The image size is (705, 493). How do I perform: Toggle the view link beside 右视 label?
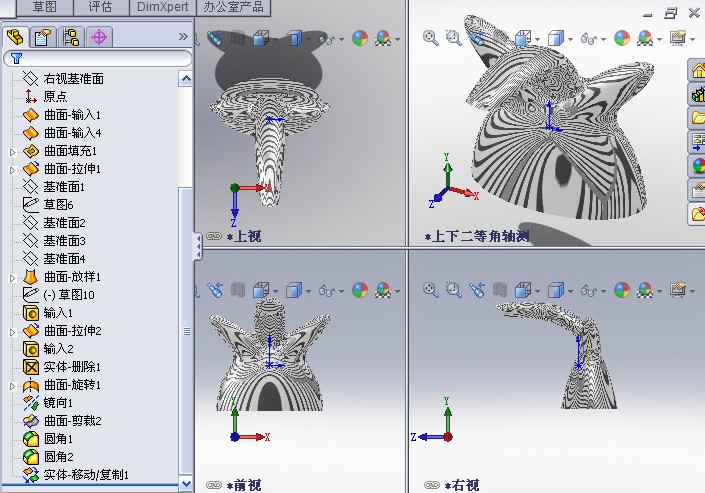pyautogui.click(x=432, y=485)
